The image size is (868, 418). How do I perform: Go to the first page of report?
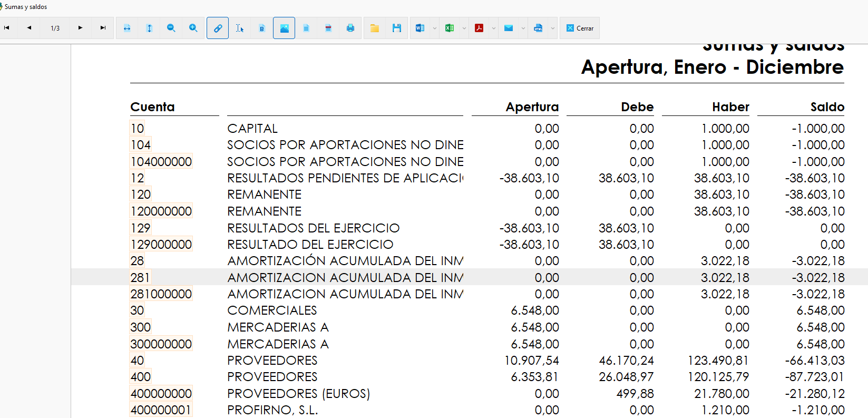(x=7, y=28)
